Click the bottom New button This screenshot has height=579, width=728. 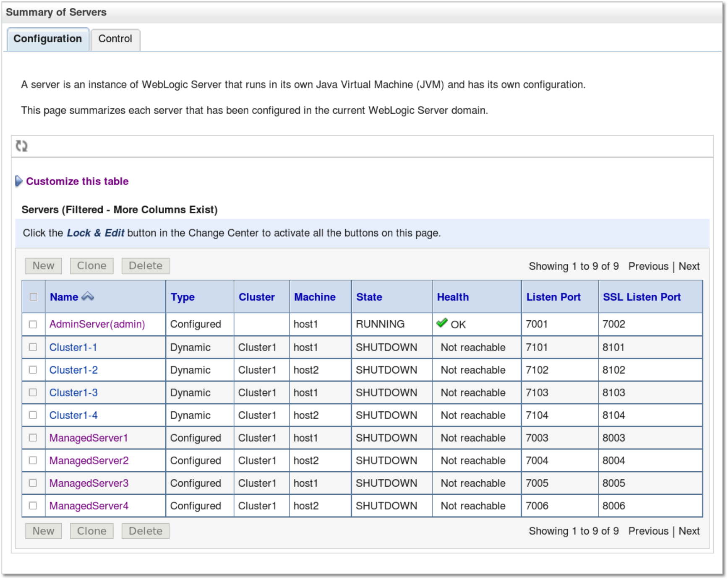point(44,531)
